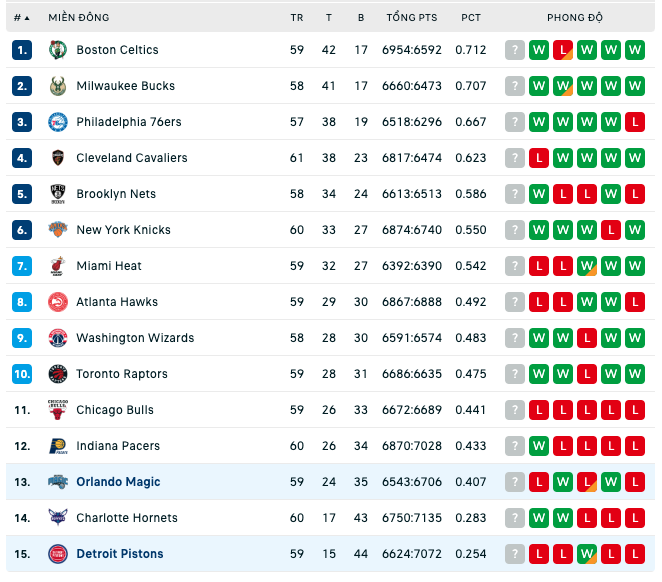
Task: Open the Cleveland Cavaliers team link
Action: [x=132, y=158]
